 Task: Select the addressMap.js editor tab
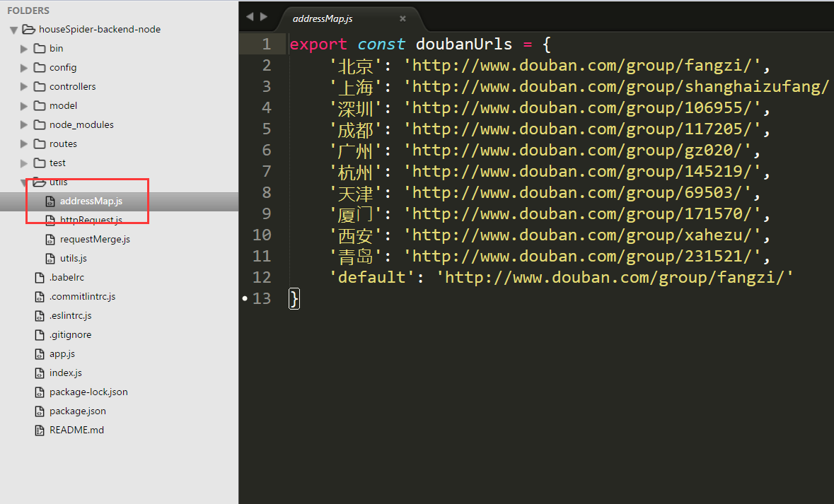[351, 18]
